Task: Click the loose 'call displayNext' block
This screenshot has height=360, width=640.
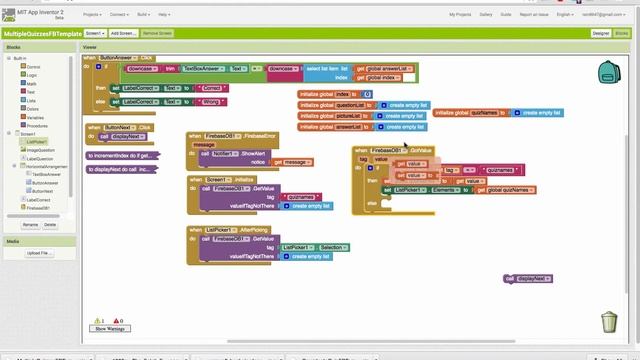Action: pos(528,279)
